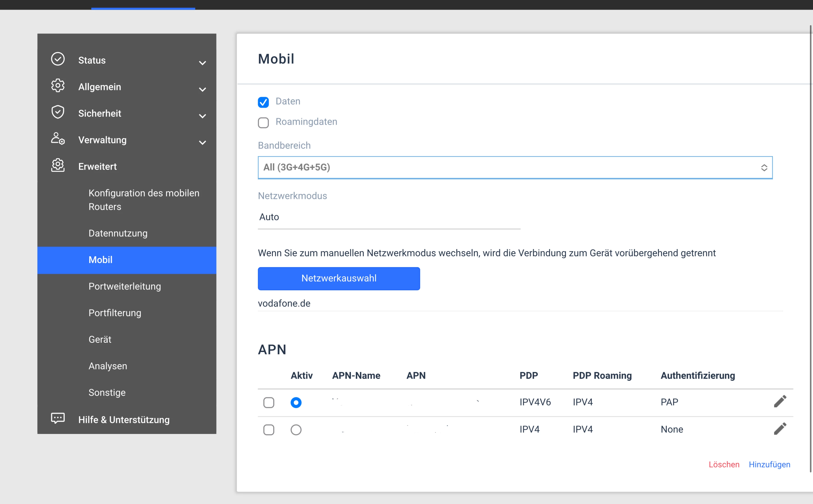The image size is (813, 504).
Task: Select the first APN row checkbox
Action: pyautogui.click(x=269, y=403)
